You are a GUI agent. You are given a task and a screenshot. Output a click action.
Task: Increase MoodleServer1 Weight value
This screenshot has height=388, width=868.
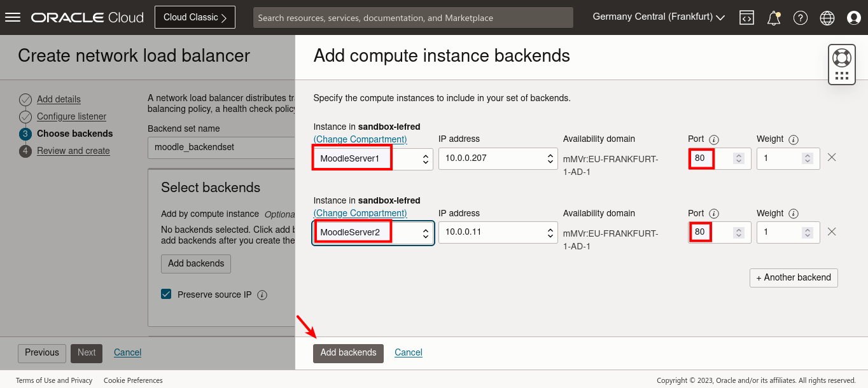(807, 155)
